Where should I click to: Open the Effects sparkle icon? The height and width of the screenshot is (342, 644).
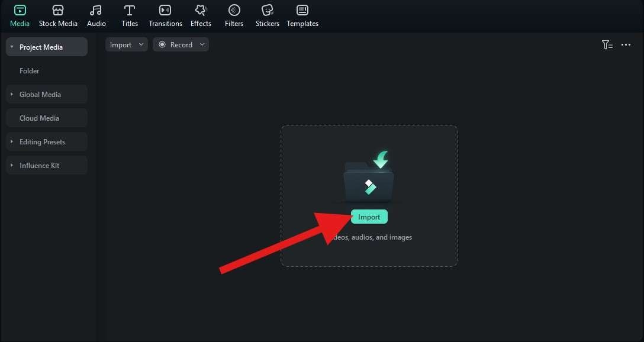click(201, 10)
